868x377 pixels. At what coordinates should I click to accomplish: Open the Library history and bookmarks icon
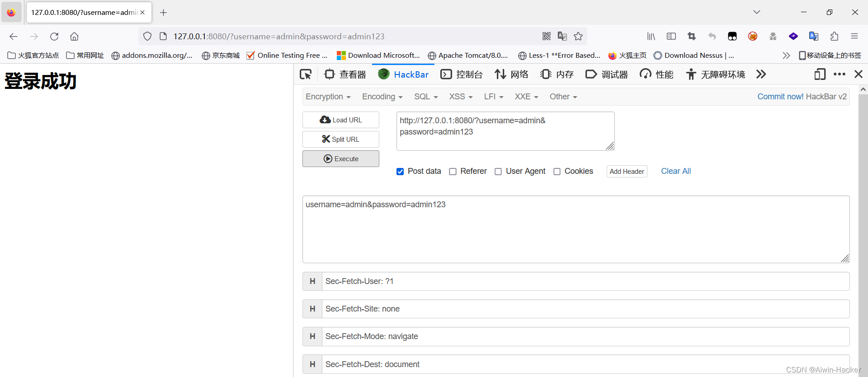coord(651,36)
